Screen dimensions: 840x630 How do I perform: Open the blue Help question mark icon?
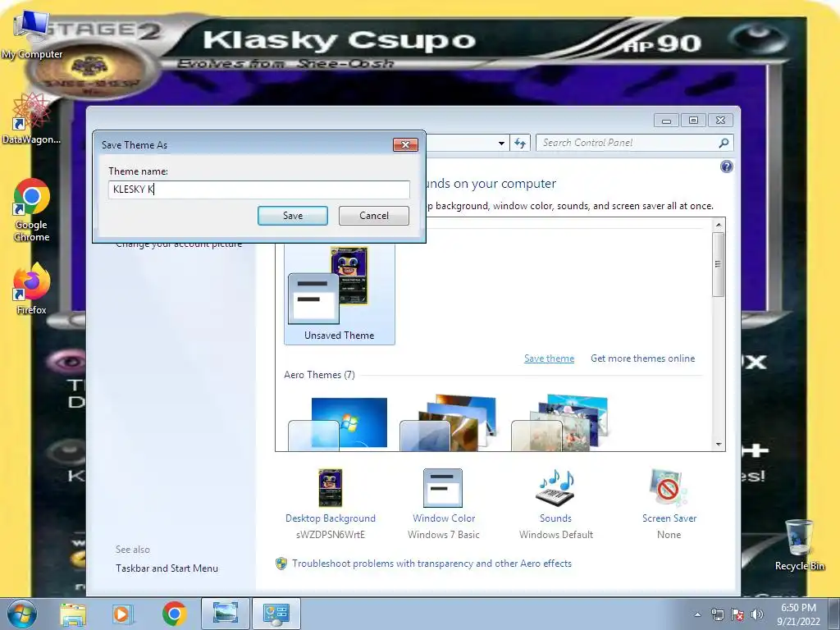(727, 167)
